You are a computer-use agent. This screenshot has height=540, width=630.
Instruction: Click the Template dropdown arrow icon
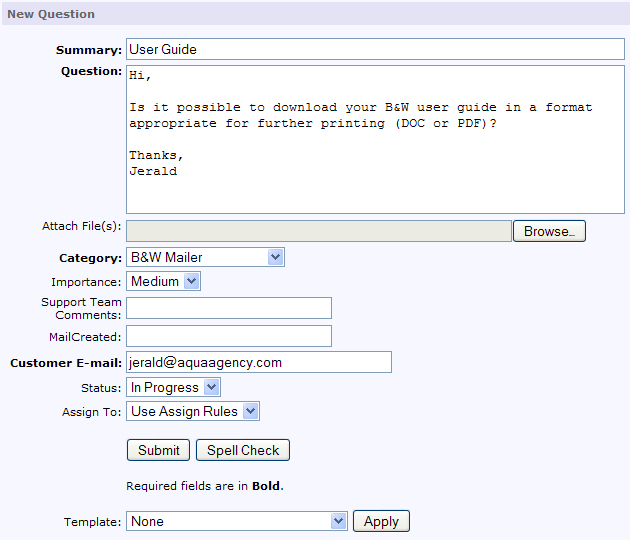[338, 521]
